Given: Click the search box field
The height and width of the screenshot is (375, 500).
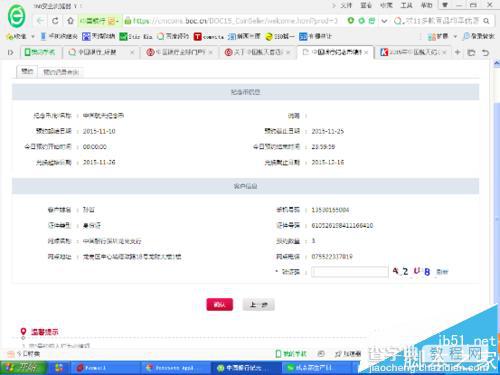Looking at the screenshot, I should coord(441,21).
